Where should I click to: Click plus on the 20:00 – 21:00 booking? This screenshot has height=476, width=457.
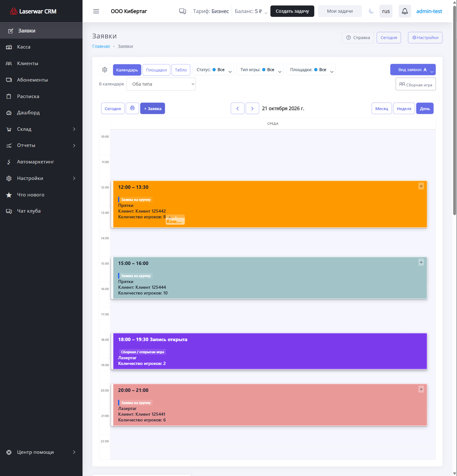pyautogui.click(x=421, y=389)
